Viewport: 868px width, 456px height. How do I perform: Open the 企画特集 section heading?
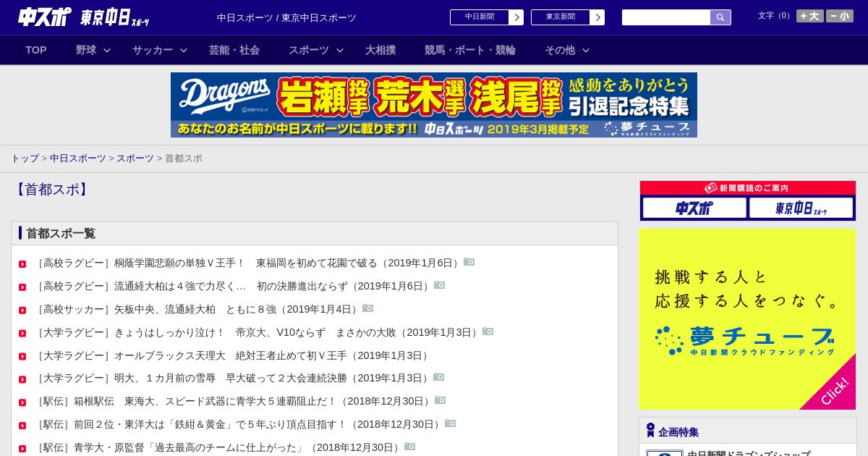[678, 432]
